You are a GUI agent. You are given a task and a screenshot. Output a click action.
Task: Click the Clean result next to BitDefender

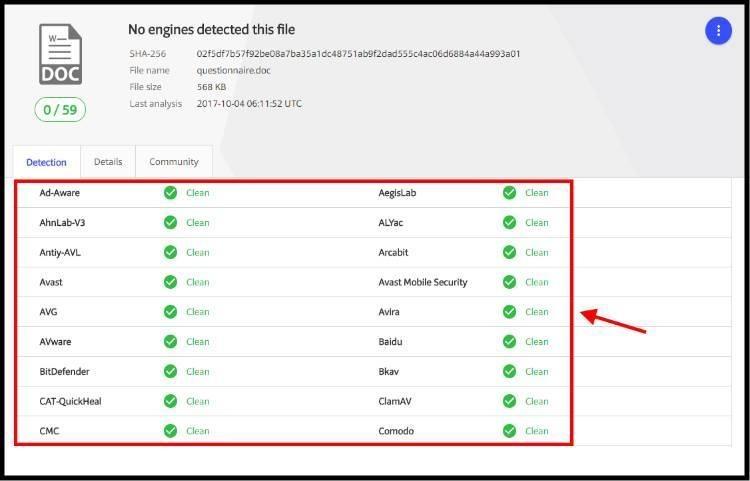click(x=198, y=372)
